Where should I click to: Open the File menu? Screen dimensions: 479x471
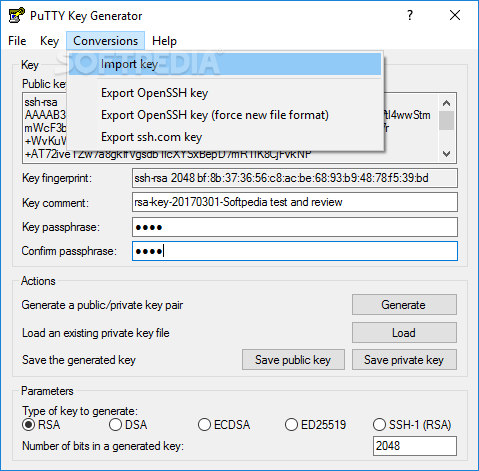coord(17,41)
